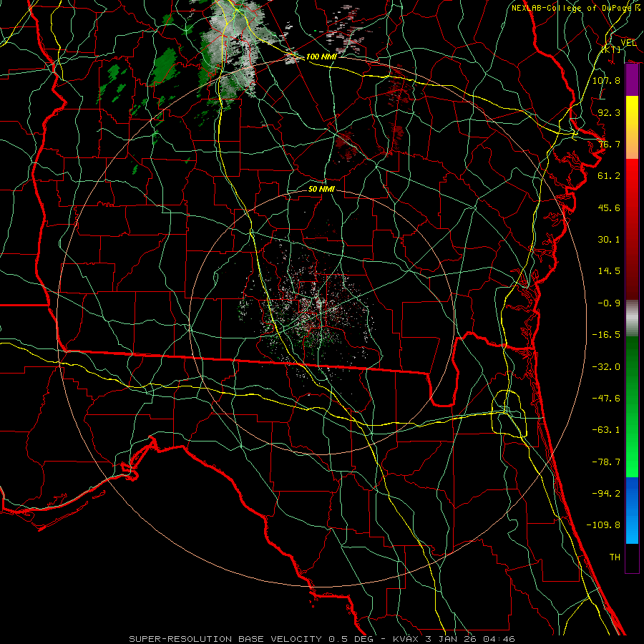Select the -32.0 legend value

(x=606, y=367)
